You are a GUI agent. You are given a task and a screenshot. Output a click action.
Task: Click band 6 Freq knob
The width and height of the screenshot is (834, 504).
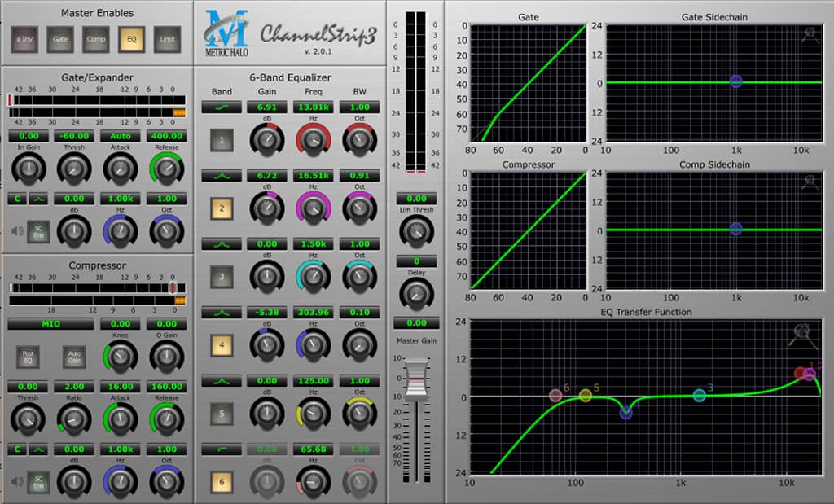314,482
